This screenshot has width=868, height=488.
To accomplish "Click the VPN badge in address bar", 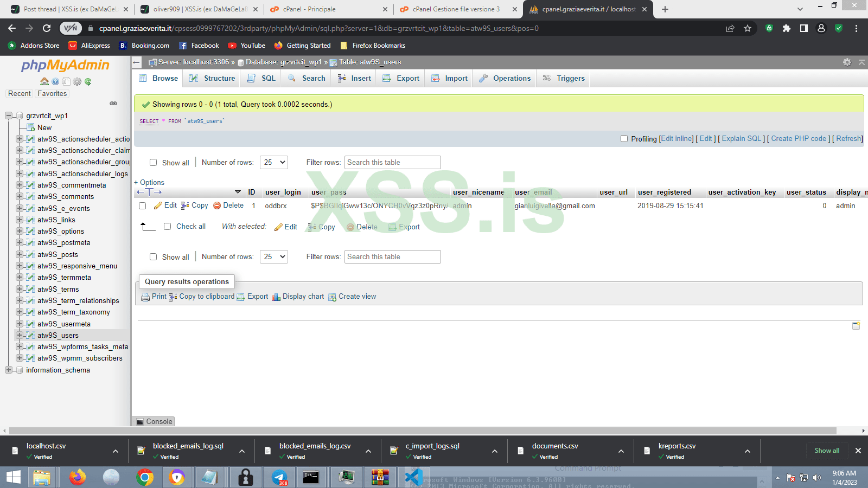I will (x=71, y=28).
